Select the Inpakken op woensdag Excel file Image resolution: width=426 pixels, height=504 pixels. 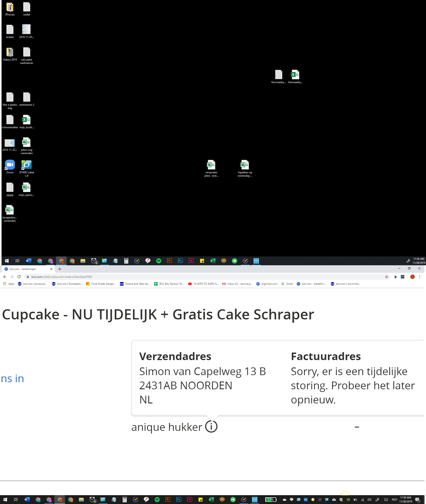(245, 169)
